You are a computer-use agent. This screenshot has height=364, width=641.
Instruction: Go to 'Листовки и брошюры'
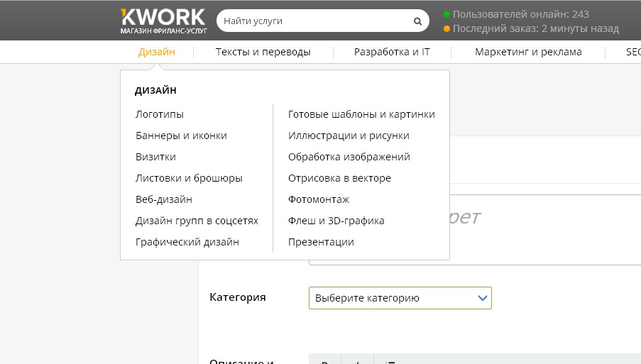point(189,178)
